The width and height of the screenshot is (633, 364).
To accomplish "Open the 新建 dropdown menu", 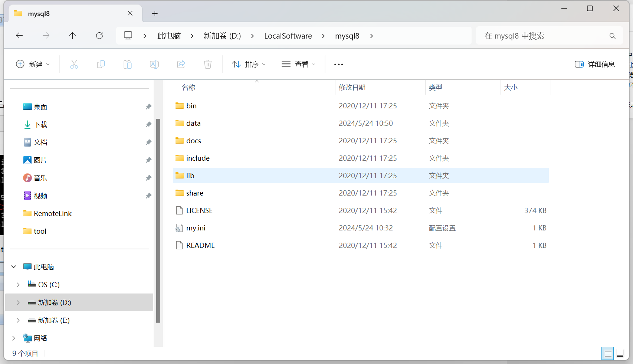I will click(33, 64).
